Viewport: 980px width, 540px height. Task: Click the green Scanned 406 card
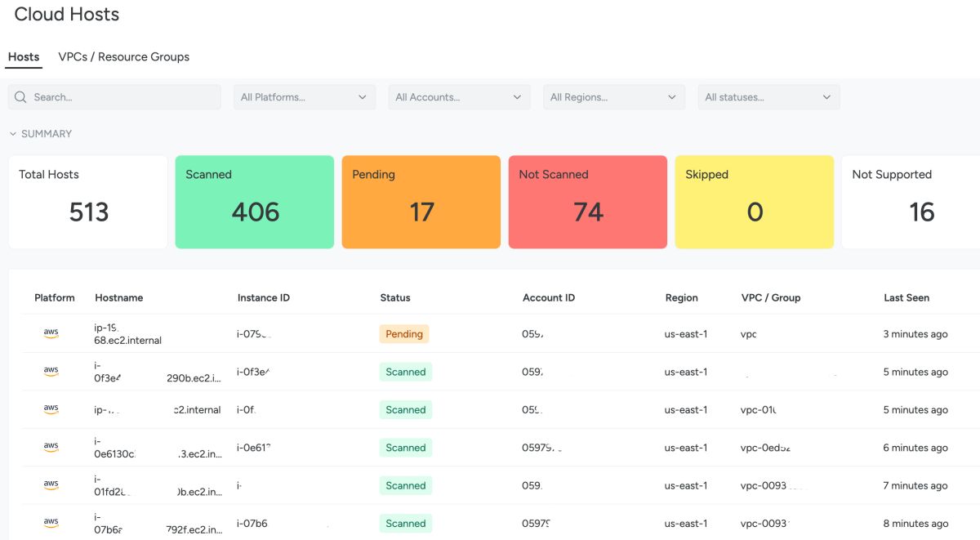click(x=255, y=202)
